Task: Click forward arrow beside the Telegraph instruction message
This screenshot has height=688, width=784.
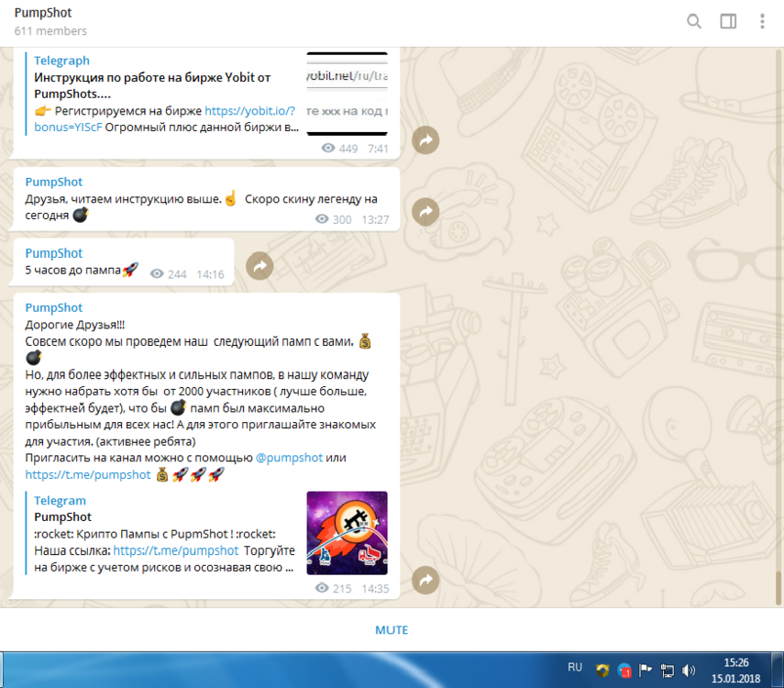Action: click(x=425, y=139)
